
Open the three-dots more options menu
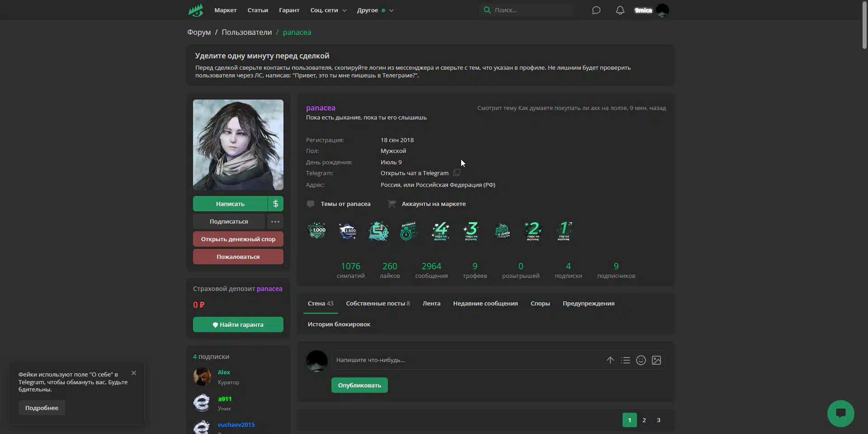click(x=275, y=221)
